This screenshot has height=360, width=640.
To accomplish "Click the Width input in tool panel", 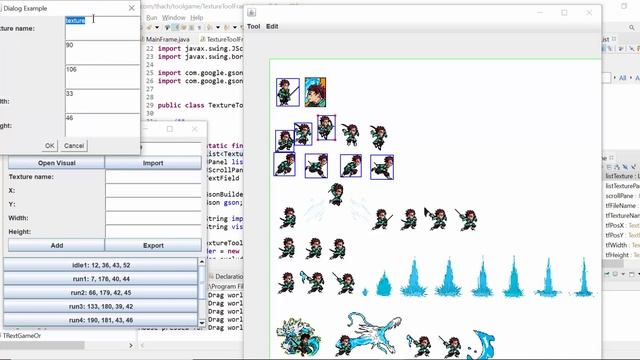I will pyautogui.click(x=153, y=218).
